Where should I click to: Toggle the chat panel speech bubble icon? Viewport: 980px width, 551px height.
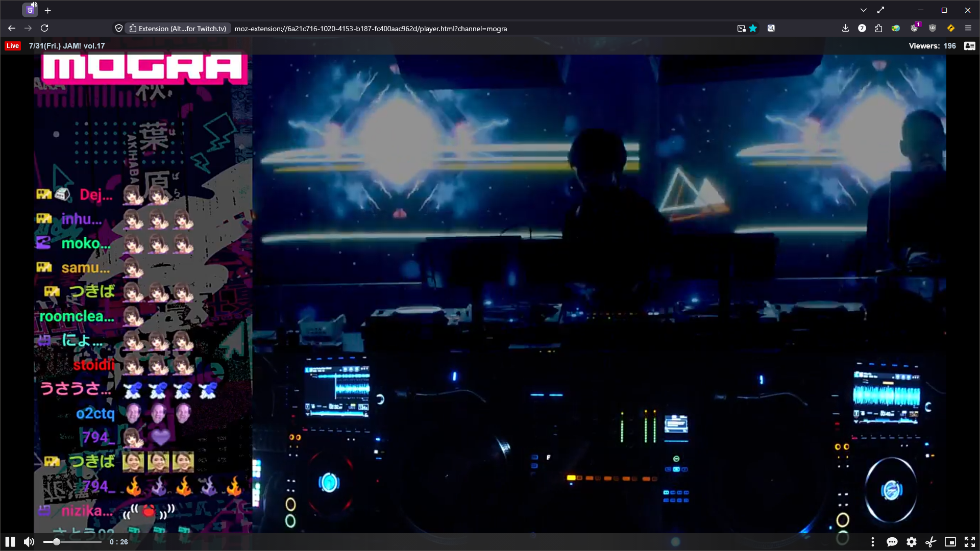892,542
